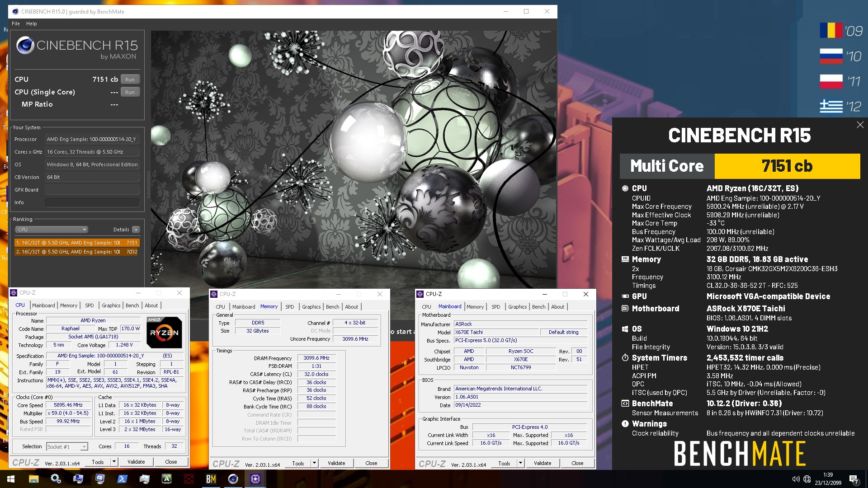Open the notification center icon
This screenshot has width=868, height=488.
click(854, 479)
